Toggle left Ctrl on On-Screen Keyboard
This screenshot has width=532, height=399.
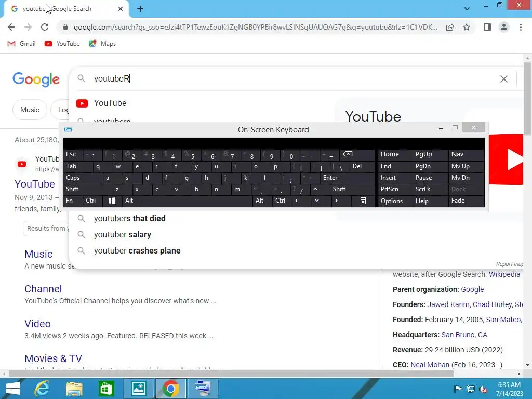click(x=92, y=201)
